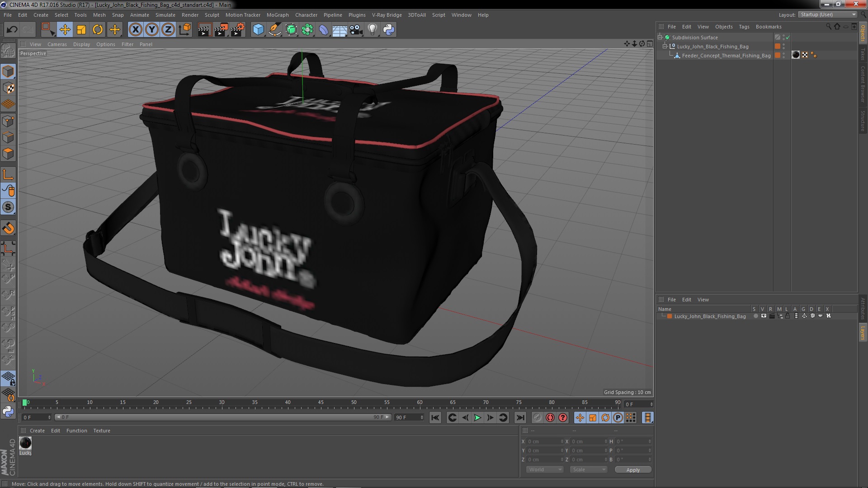Select the Move tool in top toolbar
This screenshot has width=868, height=488.
tap(65, 30)
